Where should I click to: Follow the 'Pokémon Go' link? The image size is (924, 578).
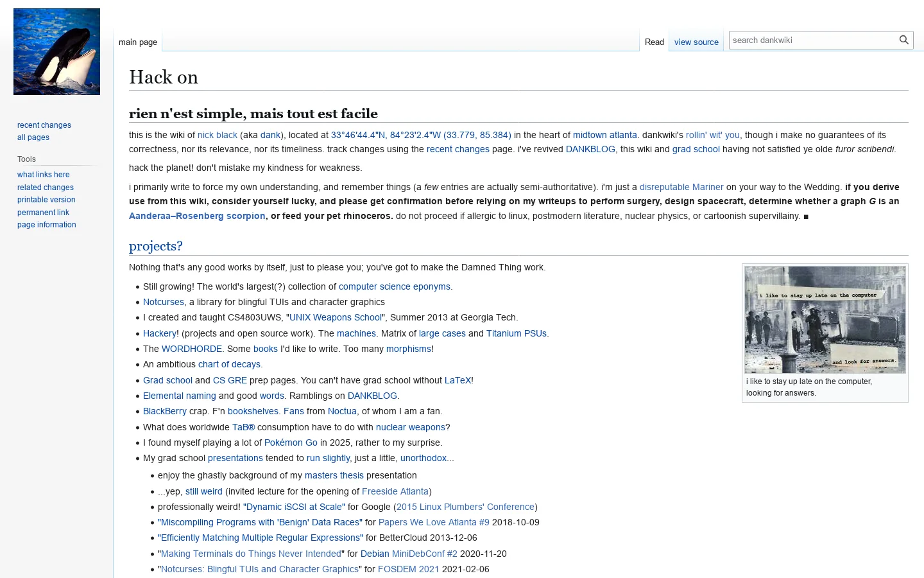pos(291,442)
